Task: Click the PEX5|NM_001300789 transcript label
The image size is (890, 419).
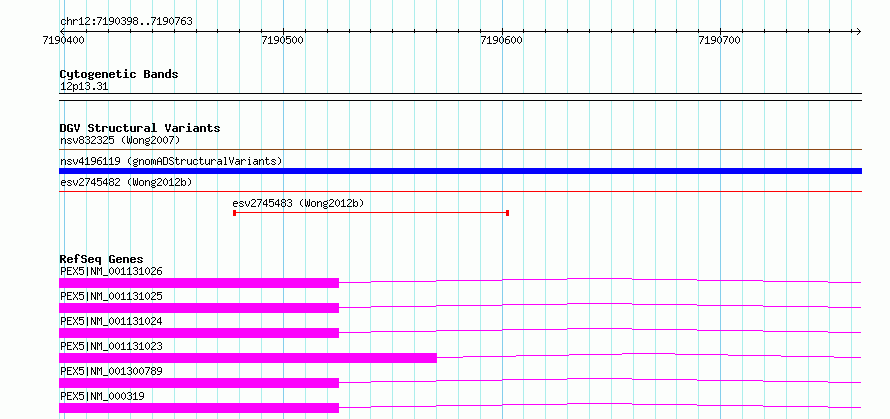Action: (111, 371)
